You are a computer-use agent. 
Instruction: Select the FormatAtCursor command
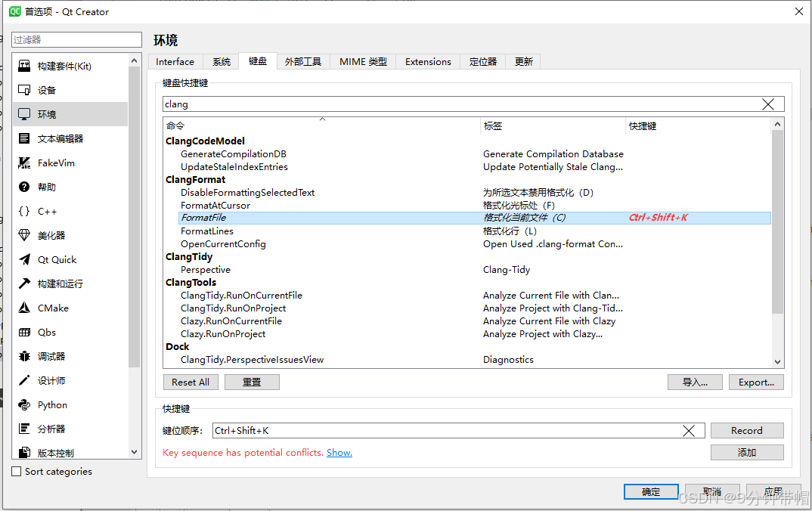tap(215, 206)
